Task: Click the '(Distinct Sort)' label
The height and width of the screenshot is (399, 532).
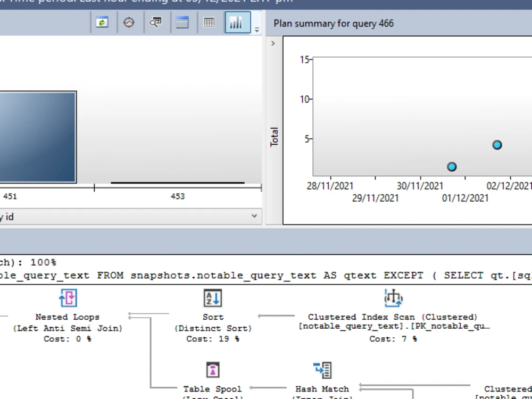Action: point(213,328)
